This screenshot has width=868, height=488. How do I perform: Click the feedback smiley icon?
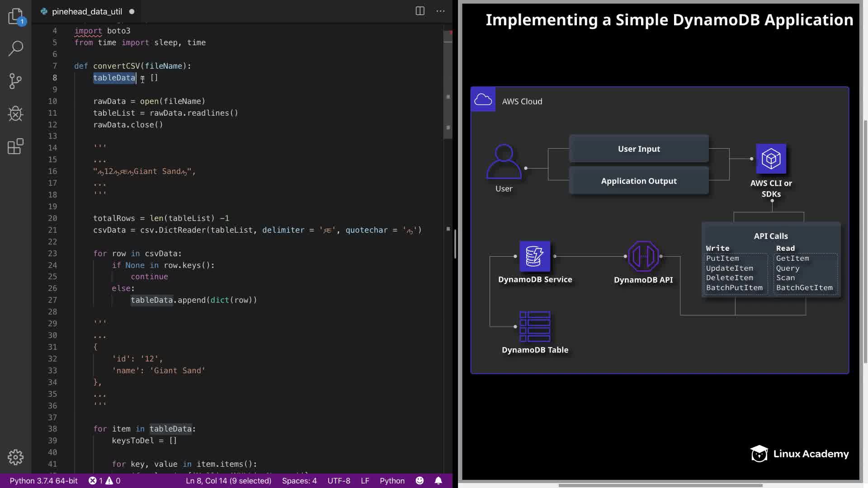[x=420, y=481]
